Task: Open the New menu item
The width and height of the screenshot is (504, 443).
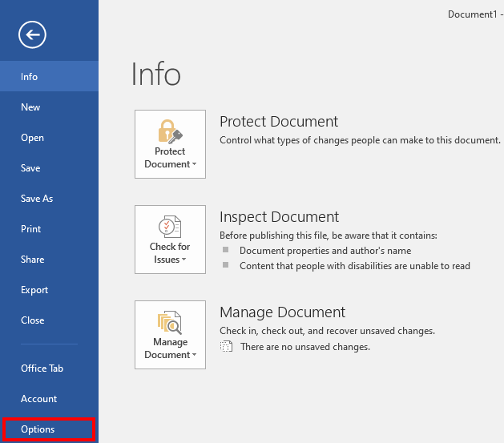Action: pyautogui.click(x=49, y=107)
